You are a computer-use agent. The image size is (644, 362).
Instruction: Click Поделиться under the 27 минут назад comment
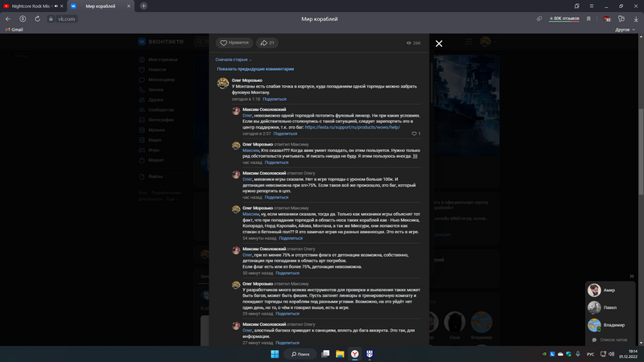tap(287, 343)
